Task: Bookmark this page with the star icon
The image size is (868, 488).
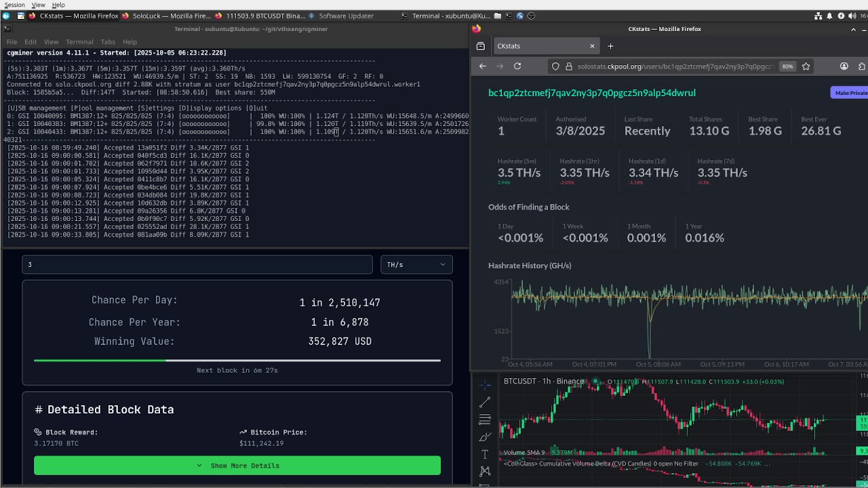Action: [806, 66]
